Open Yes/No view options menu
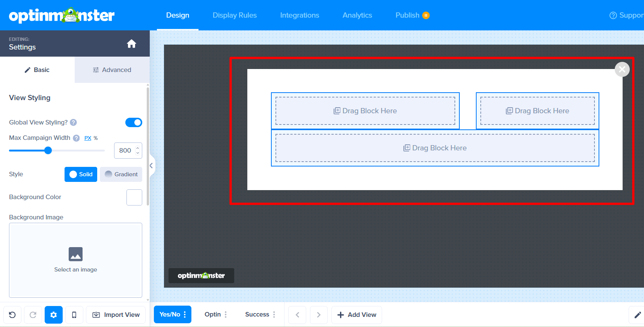The height and width of the screenshot is (327, 644). click(185, 315)
